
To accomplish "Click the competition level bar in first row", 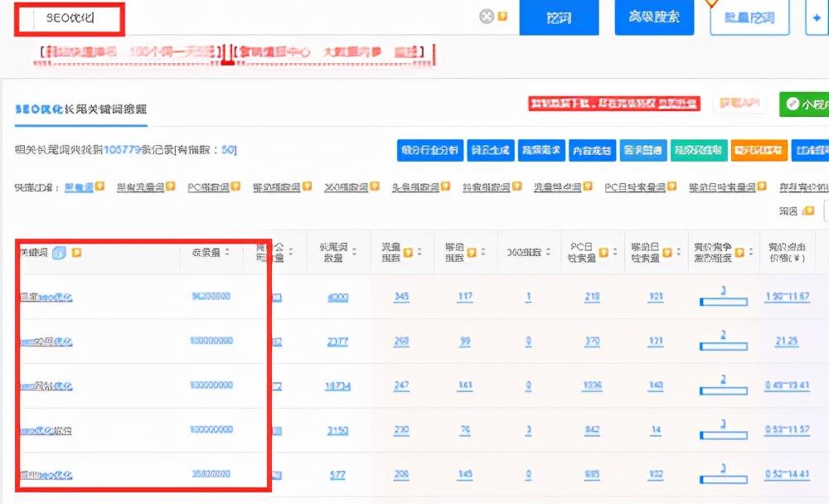I will 723,302.
